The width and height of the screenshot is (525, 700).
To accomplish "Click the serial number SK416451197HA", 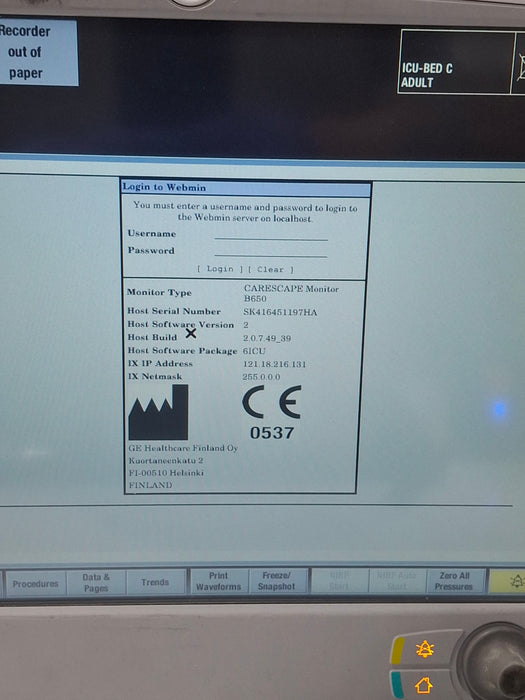I will tap(280, 312).
